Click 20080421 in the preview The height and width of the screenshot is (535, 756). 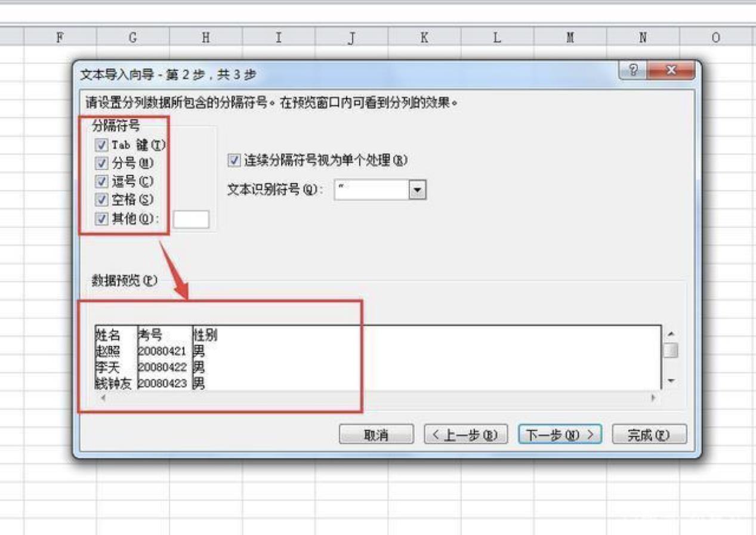coord(162,351)
